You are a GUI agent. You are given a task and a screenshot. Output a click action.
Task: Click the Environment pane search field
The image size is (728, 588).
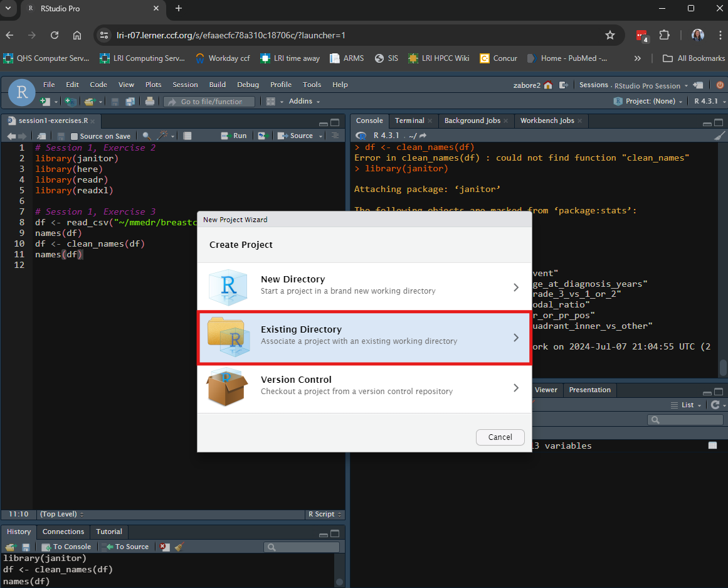(685, 420)
